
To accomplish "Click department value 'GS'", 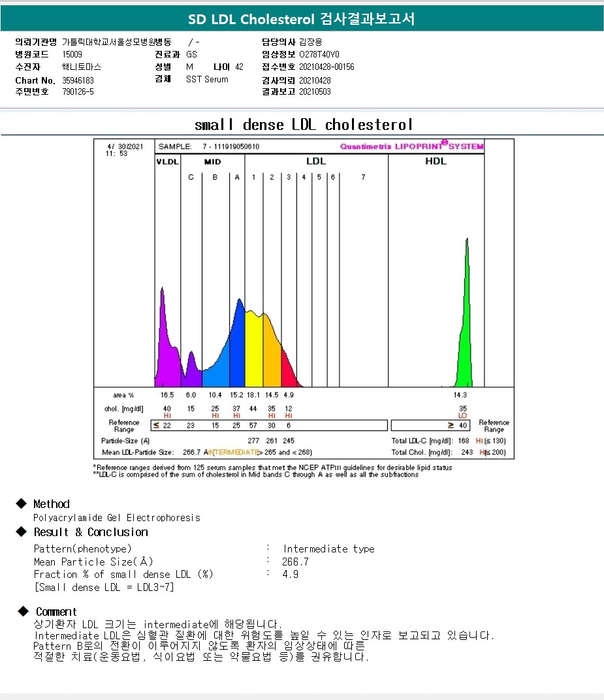I will coord(191,54).
